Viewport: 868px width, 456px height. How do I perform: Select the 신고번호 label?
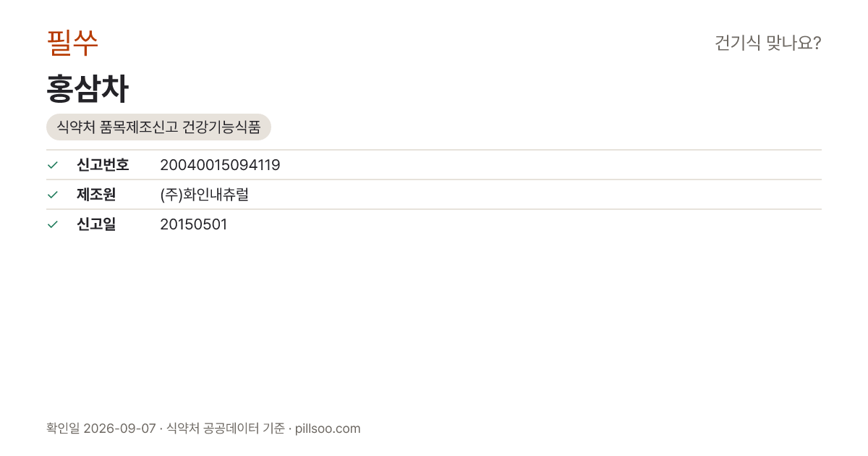pos(103,165)
